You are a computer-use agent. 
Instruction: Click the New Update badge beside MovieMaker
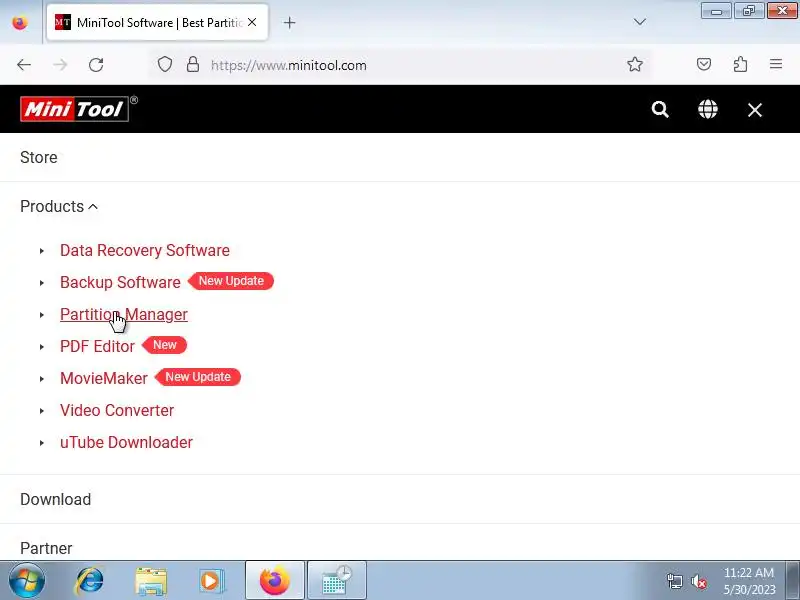[198, 377]
